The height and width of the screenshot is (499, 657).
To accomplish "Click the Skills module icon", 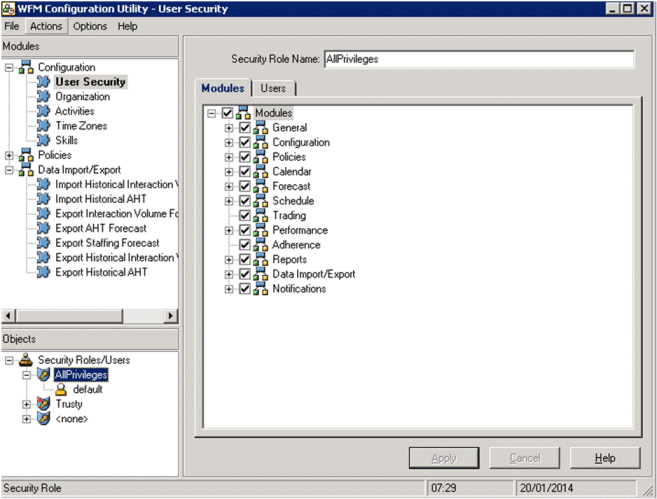I will [44, 141].
